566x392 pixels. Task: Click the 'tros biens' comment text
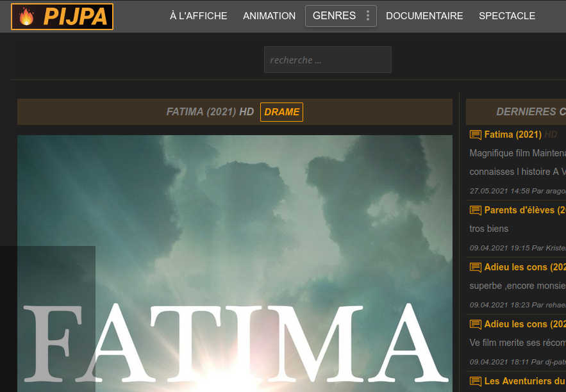tap(488, 229)
